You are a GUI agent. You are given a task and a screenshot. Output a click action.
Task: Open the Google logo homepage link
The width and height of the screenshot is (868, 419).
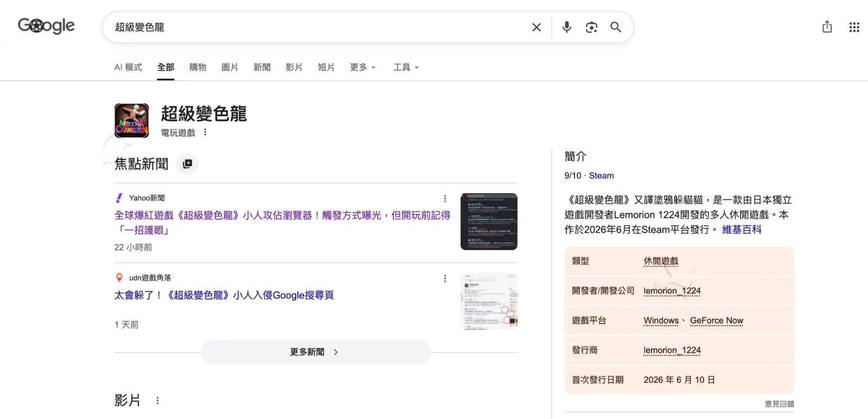click(x=46, y=26)
